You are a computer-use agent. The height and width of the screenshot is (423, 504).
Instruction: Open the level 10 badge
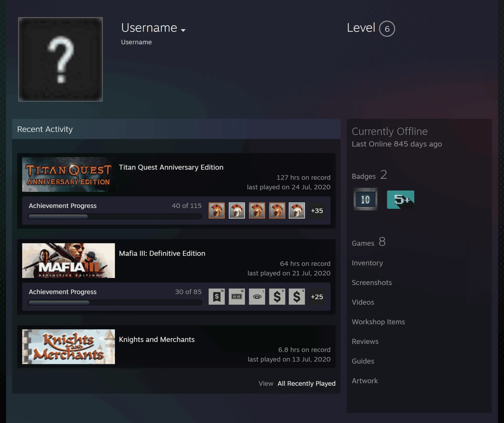coord(365,199)
